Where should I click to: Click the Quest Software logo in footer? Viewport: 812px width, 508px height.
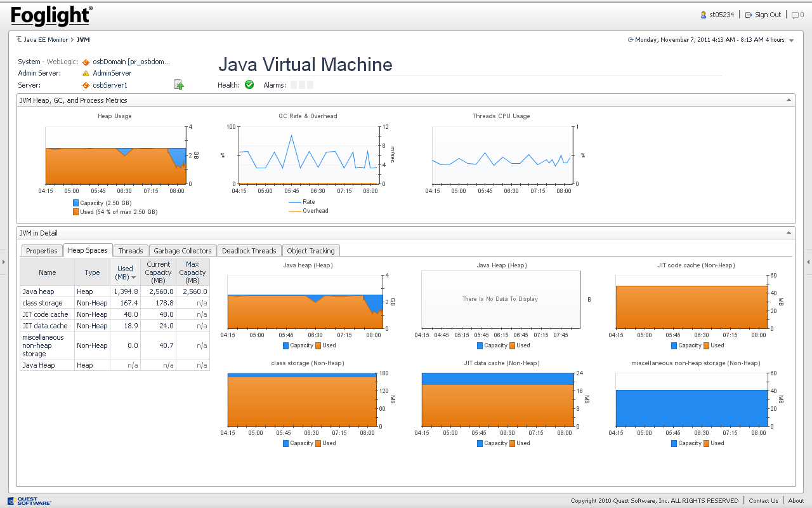(30, 501)
